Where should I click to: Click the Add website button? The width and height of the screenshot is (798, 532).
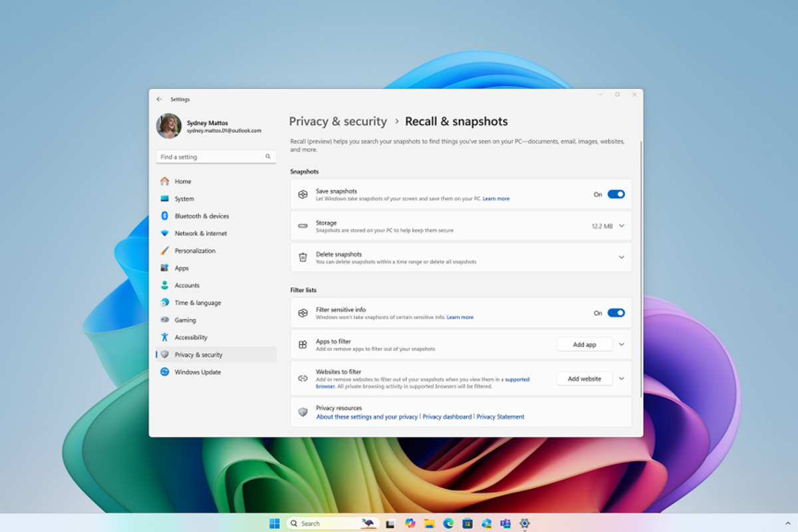coord(585,378)
